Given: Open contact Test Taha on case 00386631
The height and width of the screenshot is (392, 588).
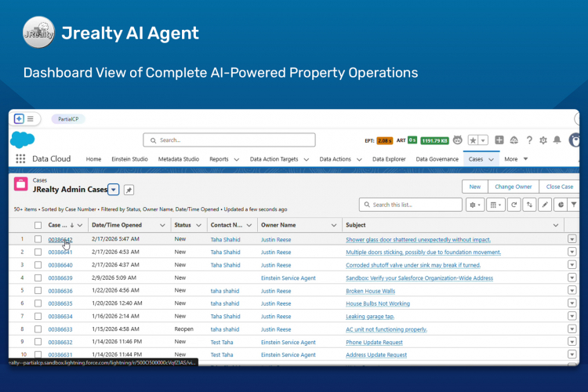Looking at the screenshot, I should [x=222, y=354].
